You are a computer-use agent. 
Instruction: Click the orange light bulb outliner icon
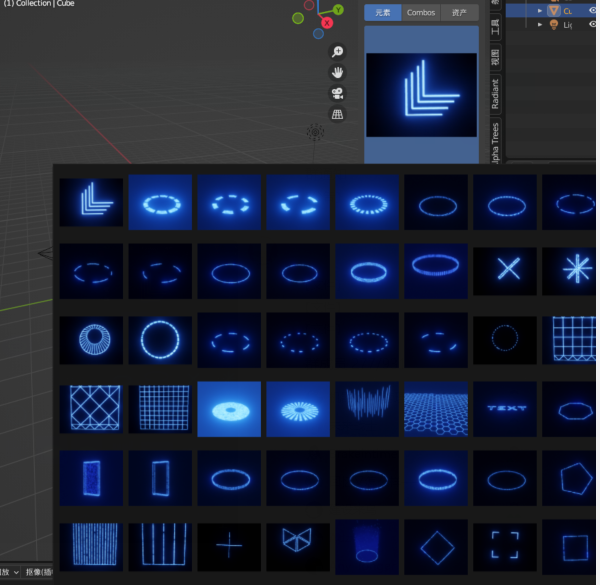click(x=554, y=24)
